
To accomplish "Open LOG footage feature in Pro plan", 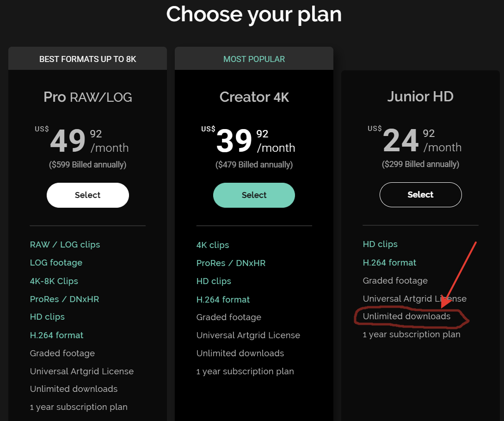I will point(56,263).
